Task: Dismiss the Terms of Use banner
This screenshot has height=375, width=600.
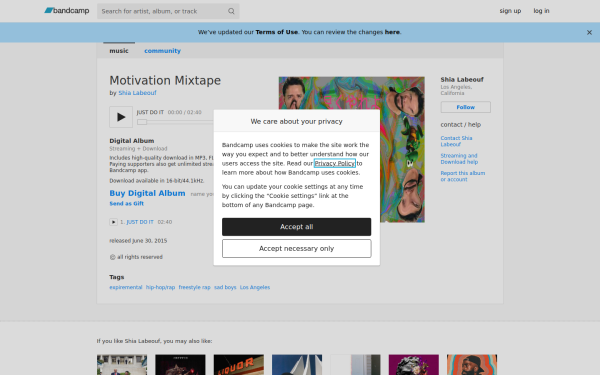Action: [x=589, y=33]
